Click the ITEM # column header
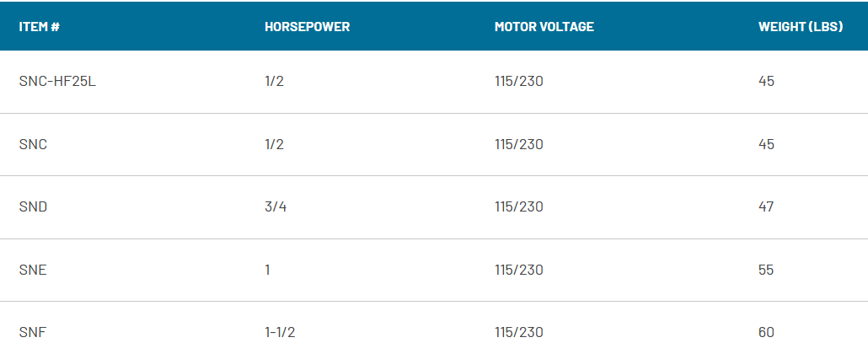This screenshot has height=359, width=868. pyautogui.click(x=39, y=27)
